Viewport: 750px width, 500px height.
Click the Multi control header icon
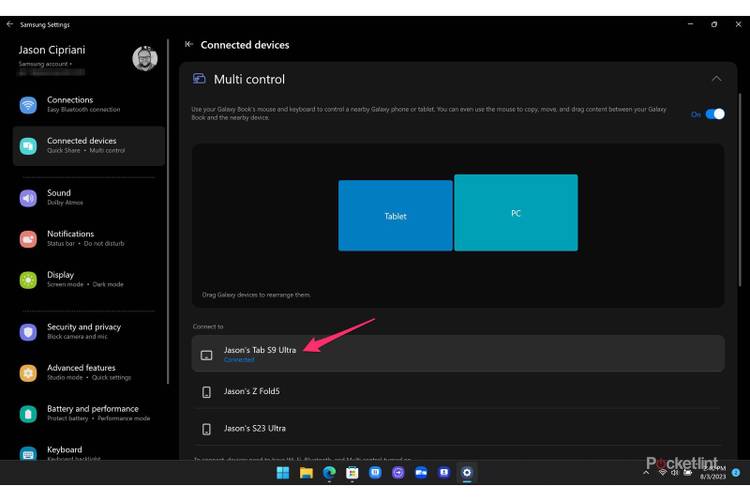click(x=199, y=78)
